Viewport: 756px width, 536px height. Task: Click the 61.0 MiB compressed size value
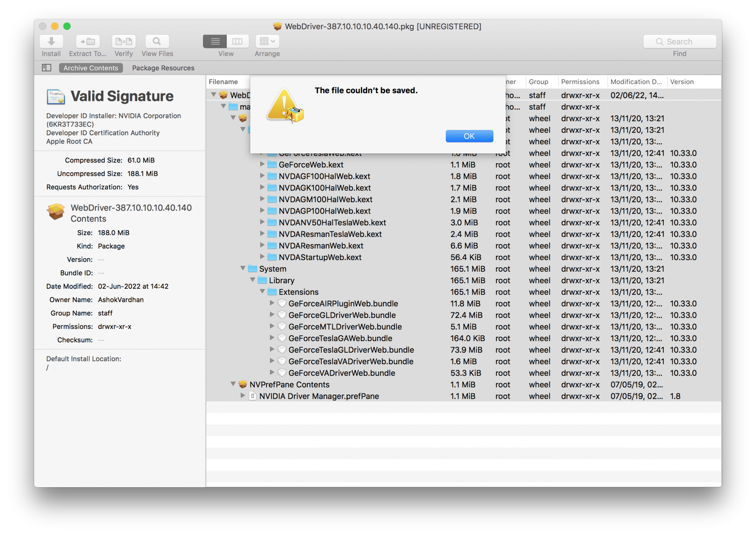[x=141, y=160]
